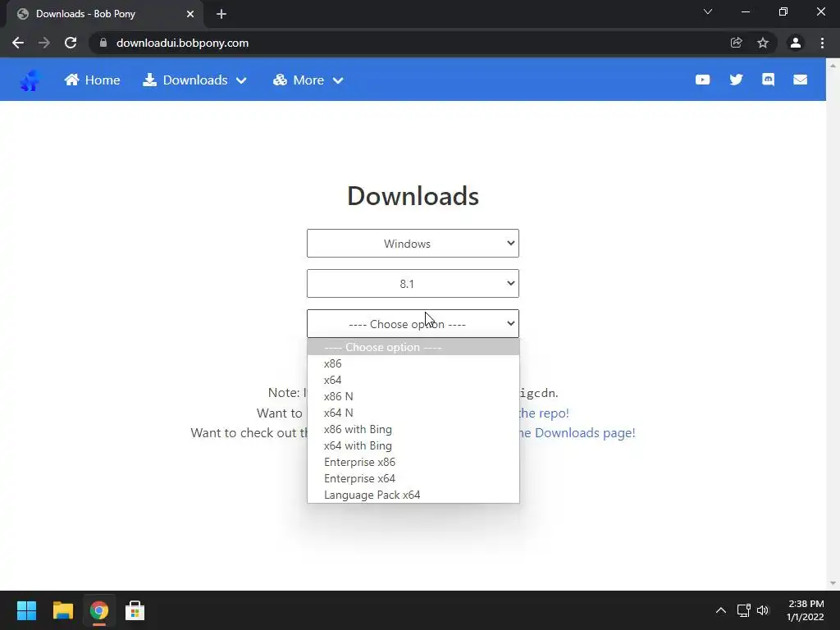Go to Home in the navbar

pos(92,80)
